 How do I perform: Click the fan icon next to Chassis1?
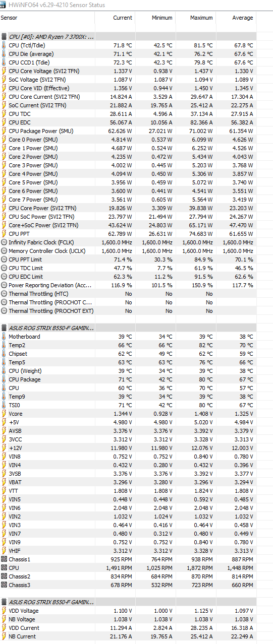4,559
